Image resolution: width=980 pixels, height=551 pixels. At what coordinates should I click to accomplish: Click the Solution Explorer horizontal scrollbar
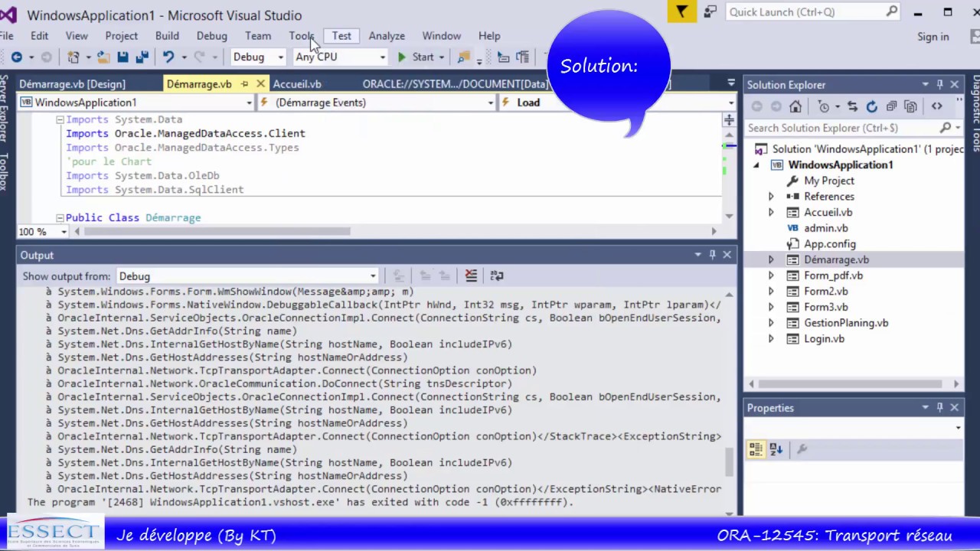coord(850,383)
